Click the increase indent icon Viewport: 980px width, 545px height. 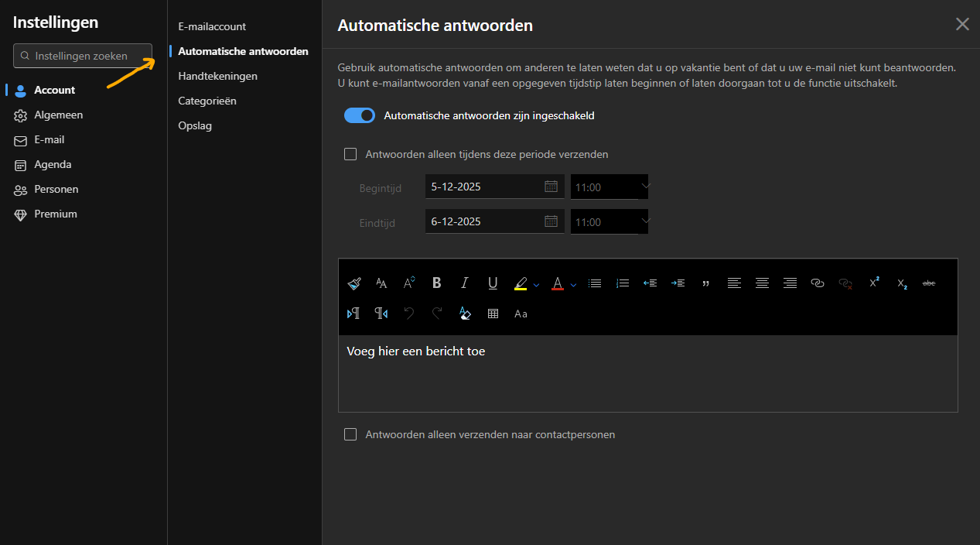678,283
